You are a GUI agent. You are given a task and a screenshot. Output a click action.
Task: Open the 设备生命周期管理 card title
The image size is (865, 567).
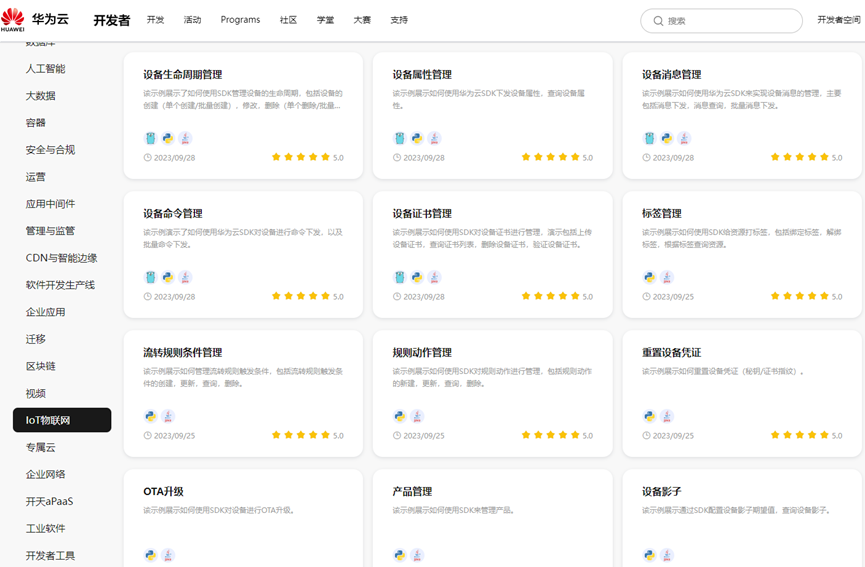pos(183,74)
